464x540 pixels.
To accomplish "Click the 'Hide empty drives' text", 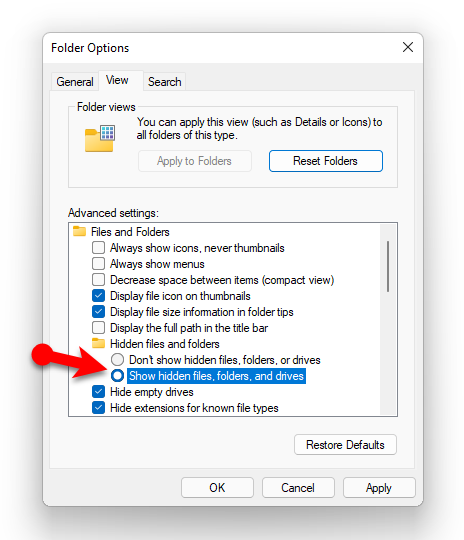I will tap(152, 392).
